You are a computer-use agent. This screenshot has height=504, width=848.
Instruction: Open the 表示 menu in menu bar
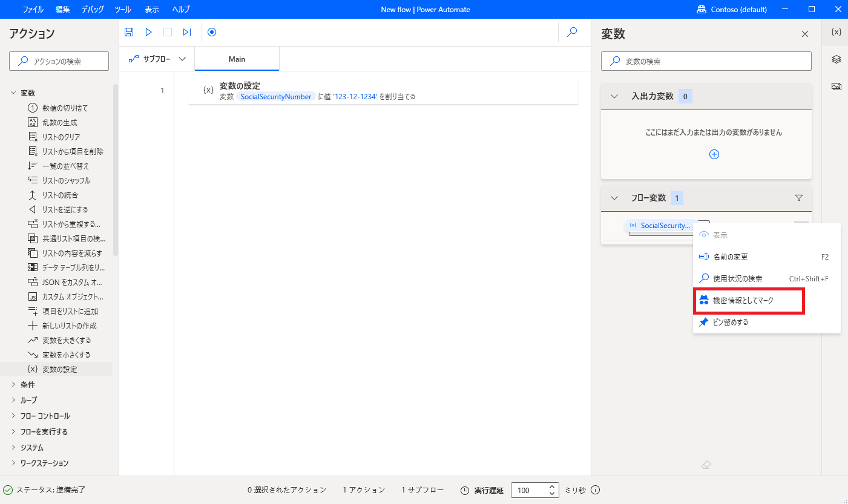tap(152, 9)
